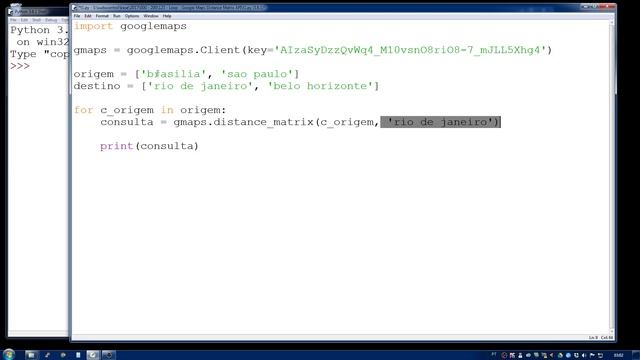Open Debug menu in Python Shell window

(x=51, y=20)
